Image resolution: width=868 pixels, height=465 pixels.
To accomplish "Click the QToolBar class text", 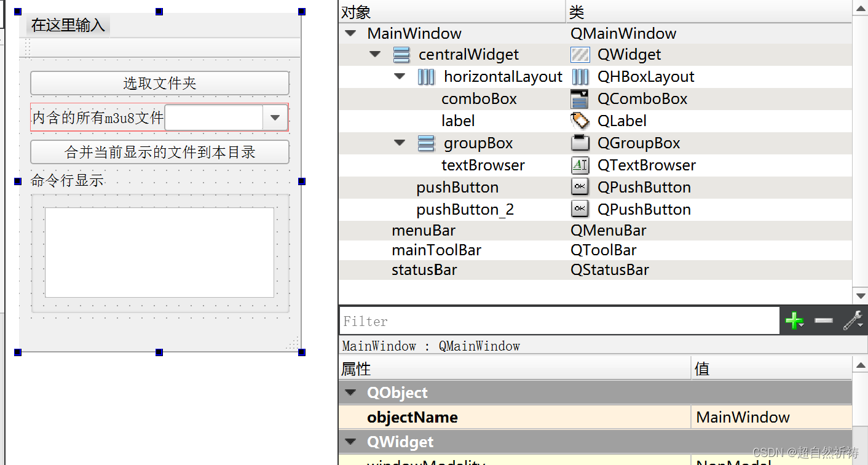I will click(604, 250).
